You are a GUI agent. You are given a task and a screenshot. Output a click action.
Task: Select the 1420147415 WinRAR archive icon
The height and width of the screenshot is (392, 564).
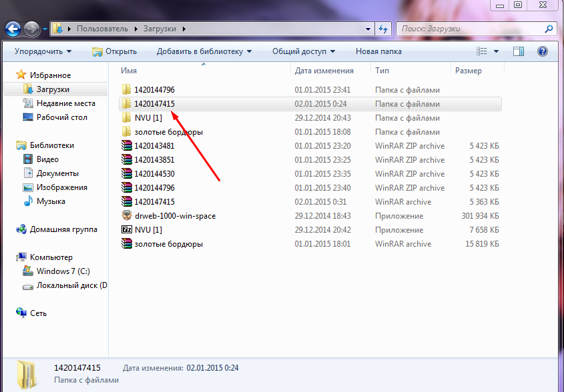coord(127,201)
